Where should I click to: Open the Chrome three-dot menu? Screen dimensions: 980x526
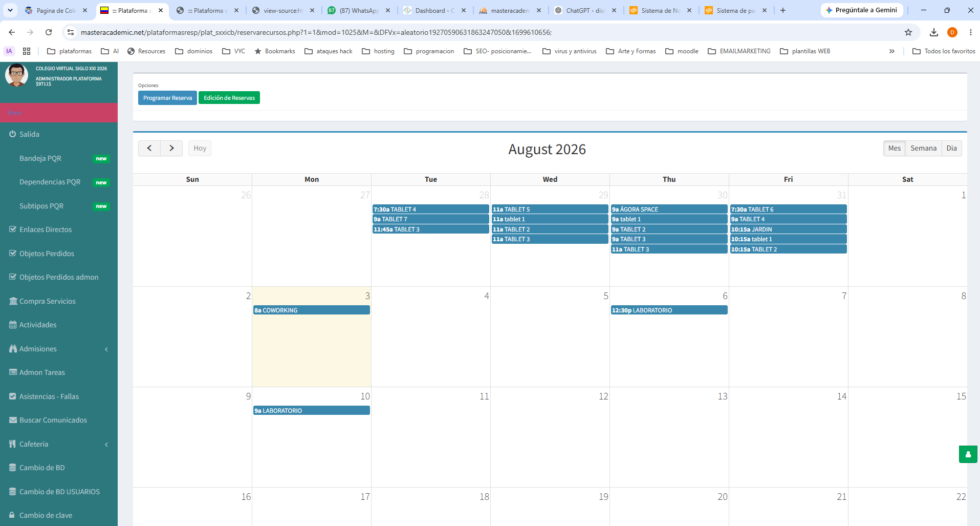click(971, 32)
